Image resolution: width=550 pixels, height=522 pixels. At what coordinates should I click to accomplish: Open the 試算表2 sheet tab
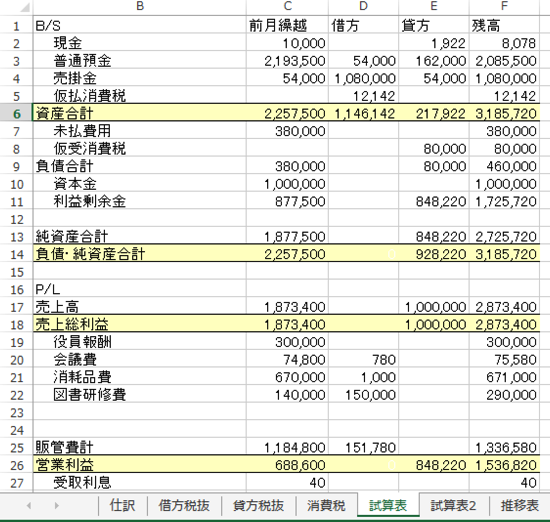click(454, 506)
